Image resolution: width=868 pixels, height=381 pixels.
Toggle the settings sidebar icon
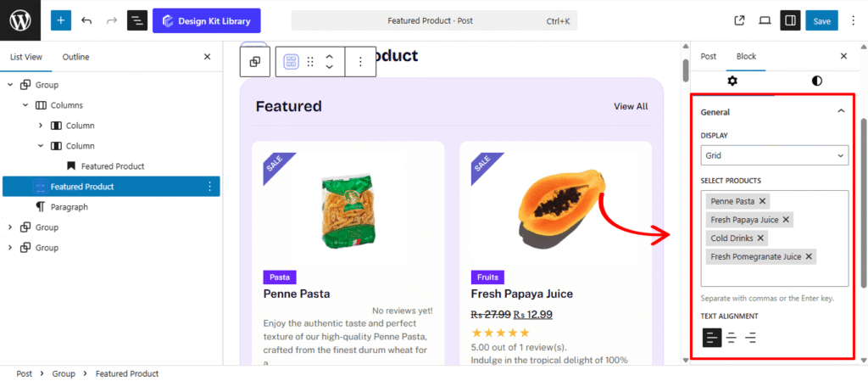[790, 20]
